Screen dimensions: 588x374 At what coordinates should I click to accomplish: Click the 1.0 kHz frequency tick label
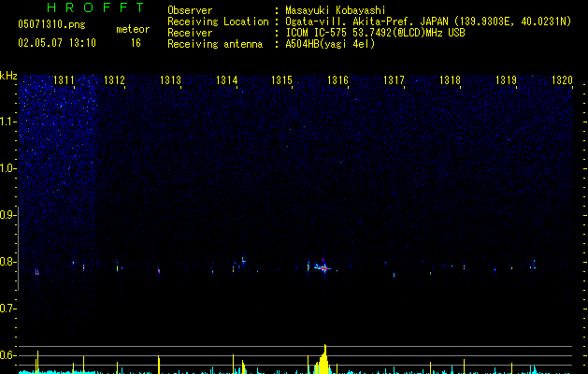pyautogui.click(x=8, y=168)
